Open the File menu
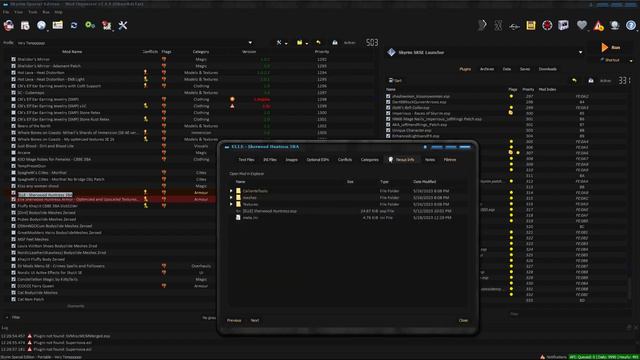The image size is (640, 360). [x=6, y=12]
